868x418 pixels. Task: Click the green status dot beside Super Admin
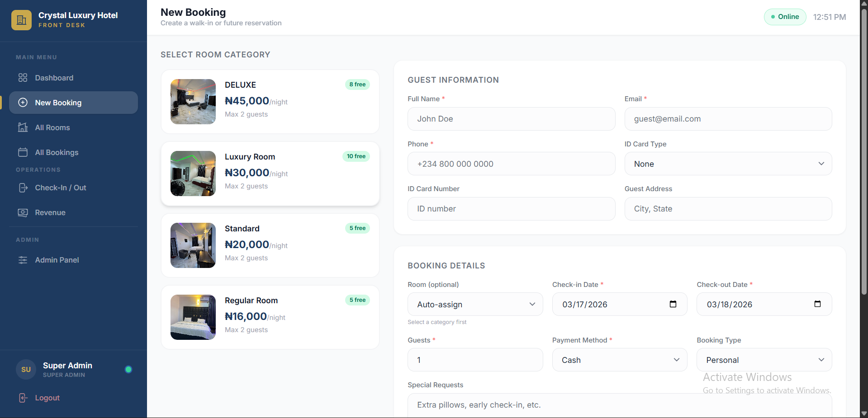pos(128,369)
